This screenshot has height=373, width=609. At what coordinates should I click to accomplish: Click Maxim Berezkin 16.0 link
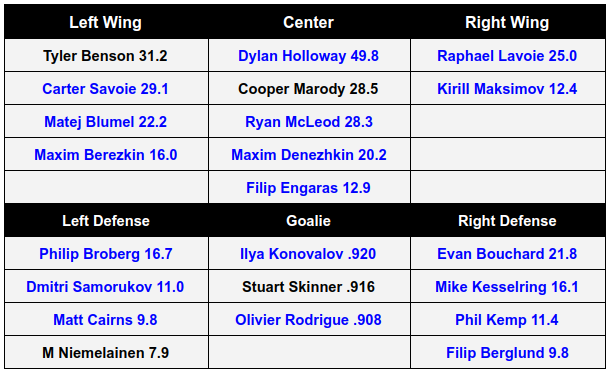(x=106, y=155)
